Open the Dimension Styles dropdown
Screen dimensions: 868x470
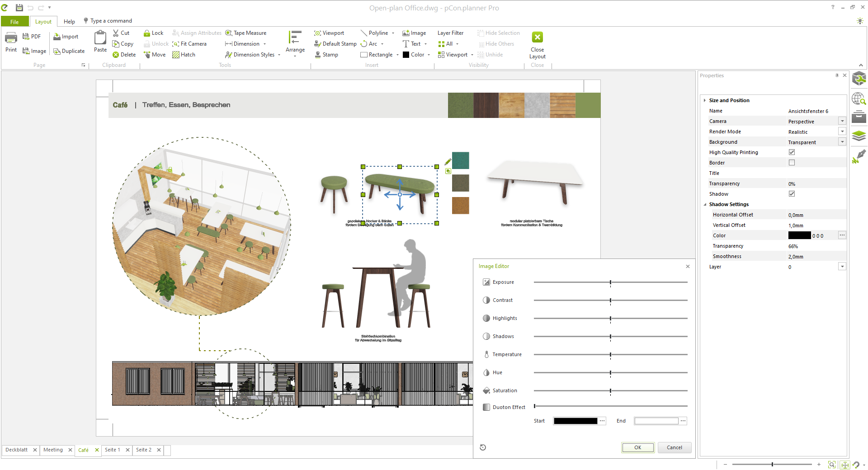click(x=279, y=55)
